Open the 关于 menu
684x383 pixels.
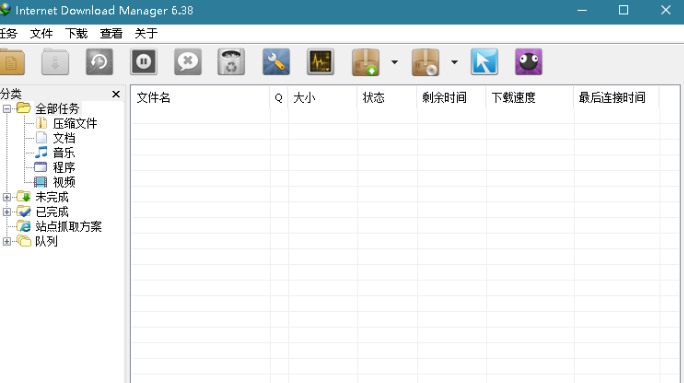pyautogui.click(x=146, y=34)
